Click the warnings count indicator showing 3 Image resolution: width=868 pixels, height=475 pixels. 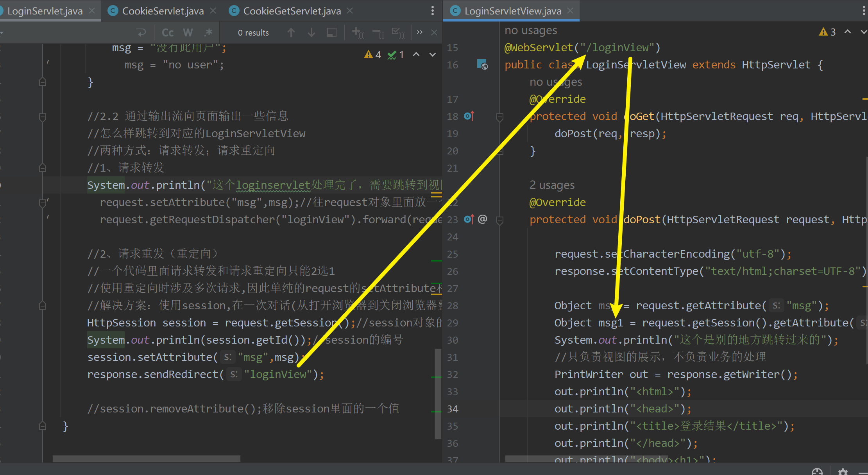pyautogui.click(x=828, y=32)
